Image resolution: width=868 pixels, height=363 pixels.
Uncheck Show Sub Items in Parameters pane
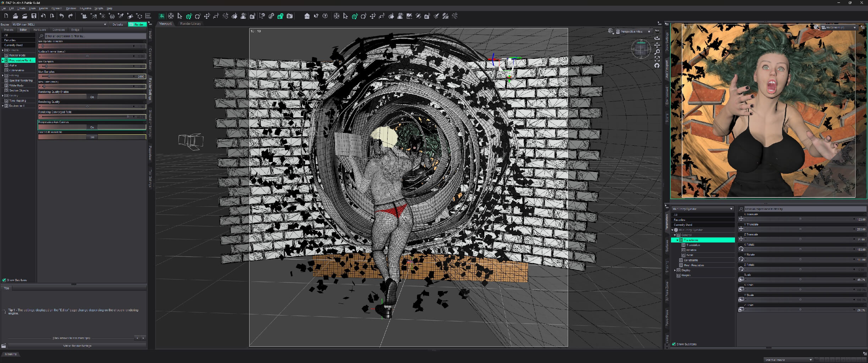click(x=674, y=344)
